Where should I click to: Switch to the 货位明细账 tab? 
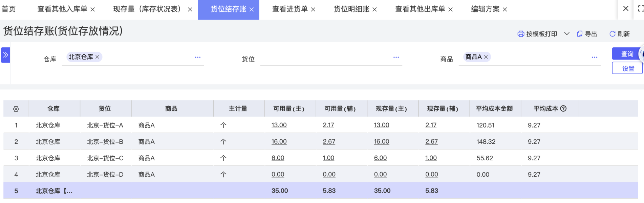click(351, 9)
